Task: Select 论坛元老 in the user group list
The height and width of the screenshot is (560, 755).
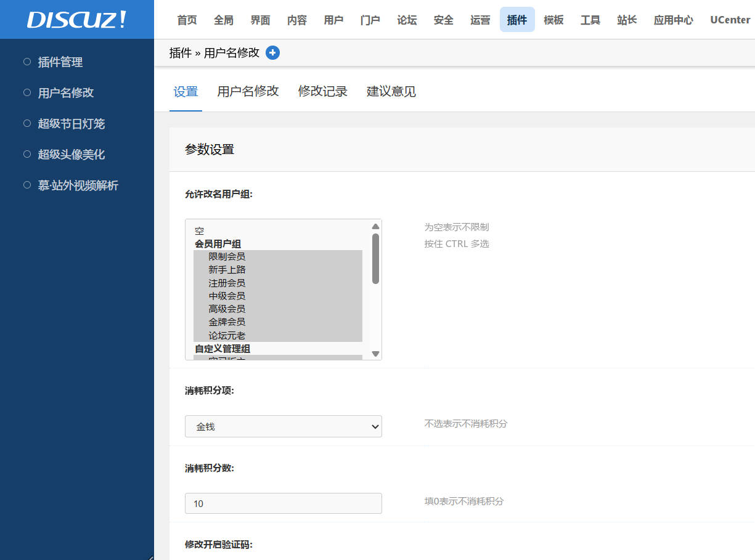Action: click(278, 335)
